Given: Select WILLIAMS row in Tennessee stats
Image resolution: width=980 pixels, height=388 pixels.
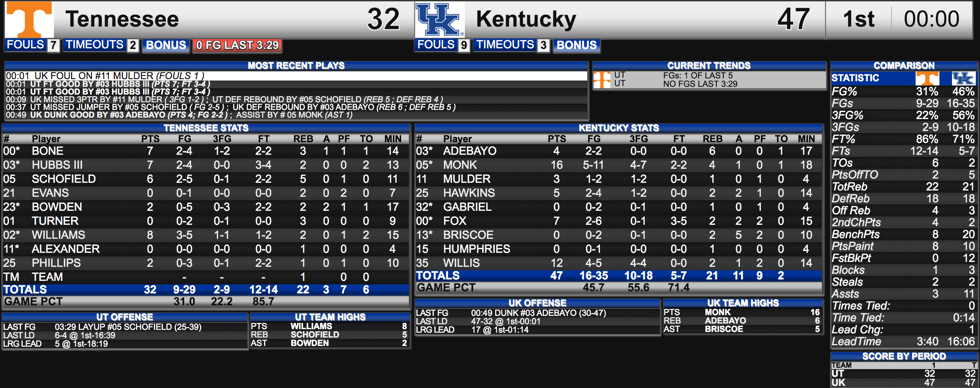Looking at the screenshot, I should 206,235.
